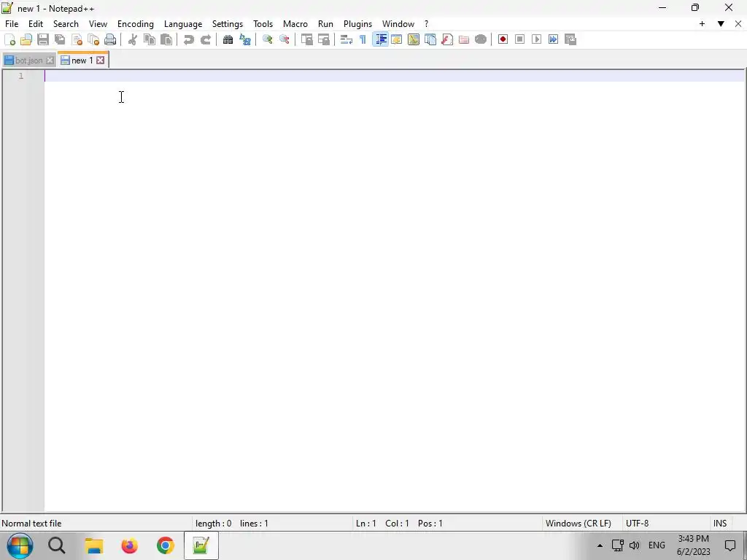
Task: Switch to the bot.json tab
Action: point(28,61)
